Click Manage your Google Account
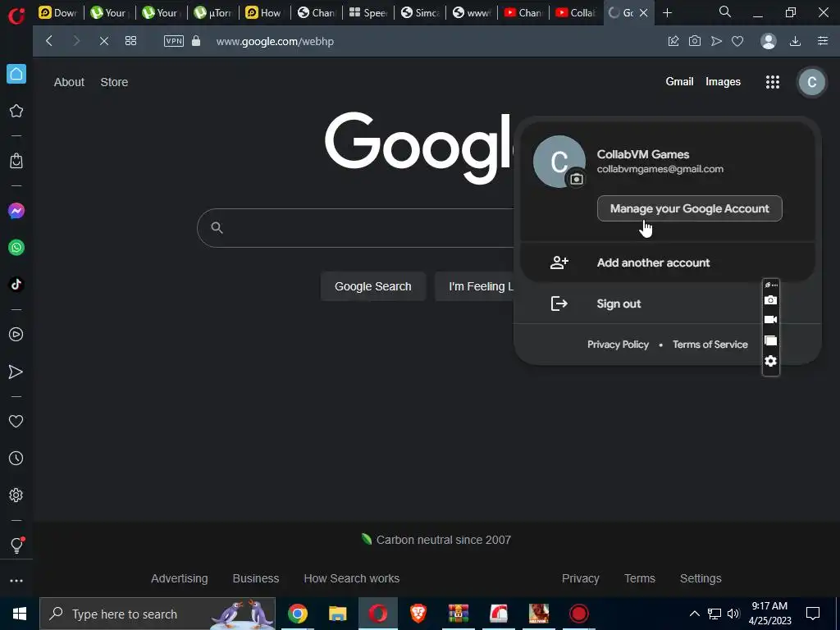840x630 pixels. pos(689,208)
